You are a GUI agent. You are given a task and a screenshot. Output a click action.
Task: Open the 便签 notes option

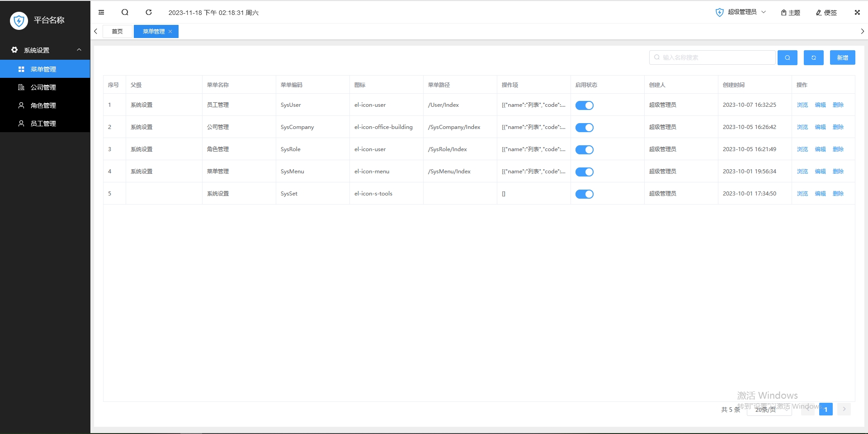click(x=826, y=13)
